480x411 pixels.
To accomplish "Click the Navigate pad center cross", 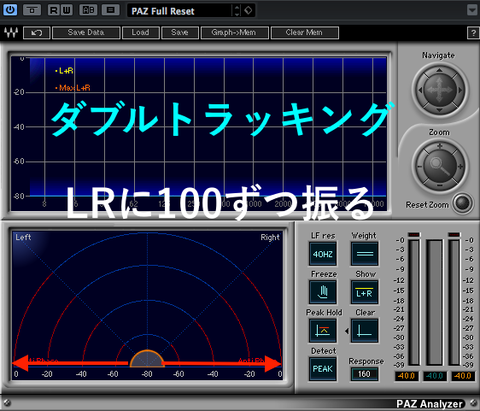I will point(440,90).
